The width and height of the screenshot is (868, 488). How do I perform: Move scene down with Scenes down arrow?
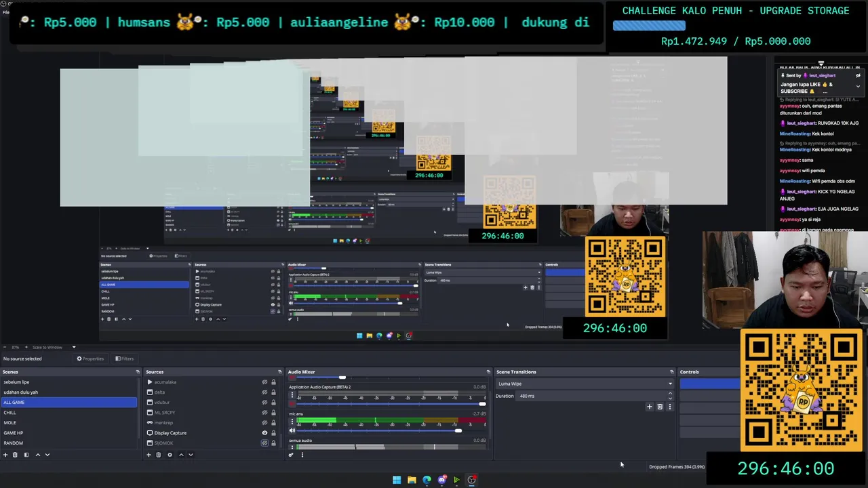coord(47,455)
